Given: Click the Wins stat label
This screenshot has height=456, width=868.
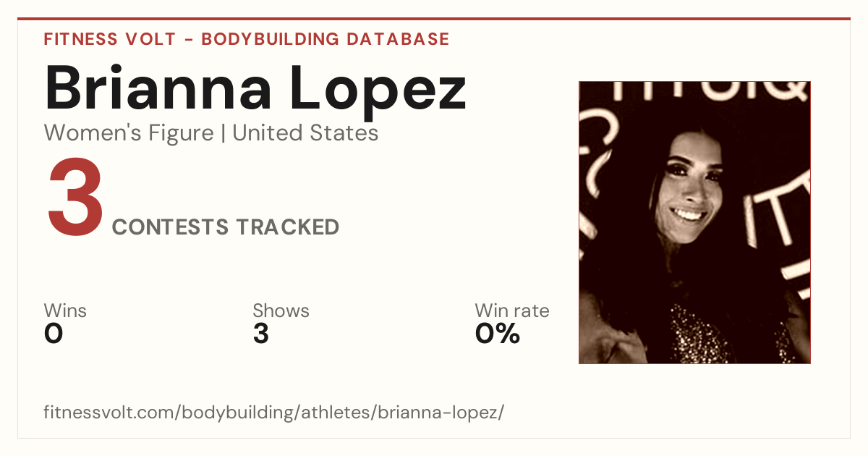Looking at the screenshot, I should pos(65,311).
